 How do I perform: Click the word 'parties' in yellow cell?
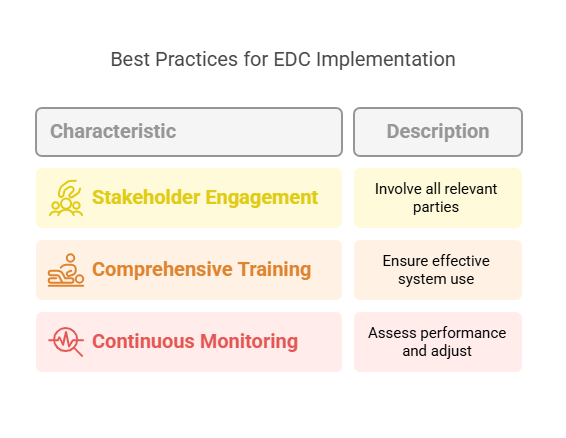pyautogui.click(x=436, y=207)
